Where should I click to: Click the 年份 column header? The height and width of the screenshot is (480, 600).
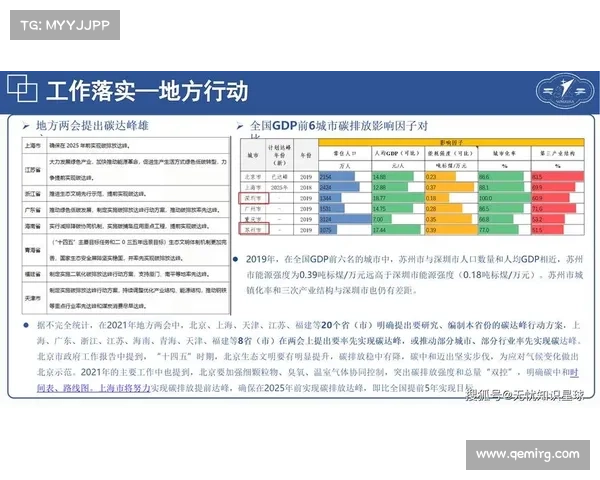point(306,155)
